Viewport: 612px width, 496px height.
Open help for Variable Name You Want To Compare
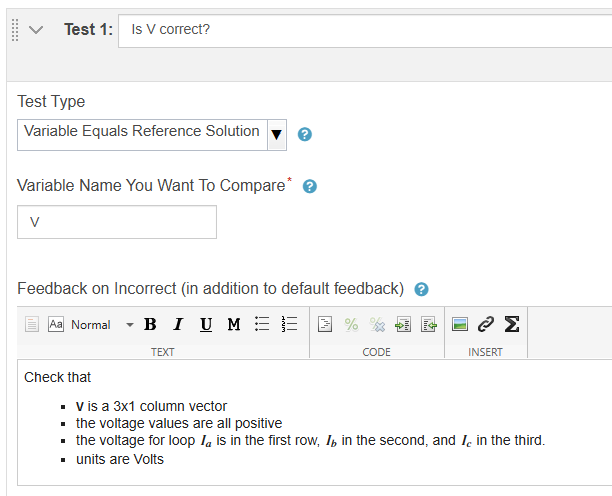[310, 186]
